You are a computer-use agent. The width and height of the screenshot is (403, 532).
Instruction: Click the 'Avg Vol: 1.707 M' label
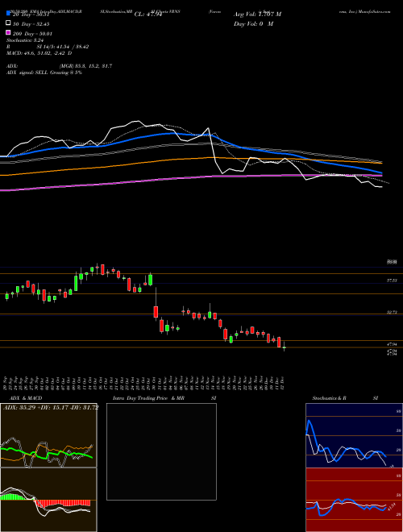257,15
